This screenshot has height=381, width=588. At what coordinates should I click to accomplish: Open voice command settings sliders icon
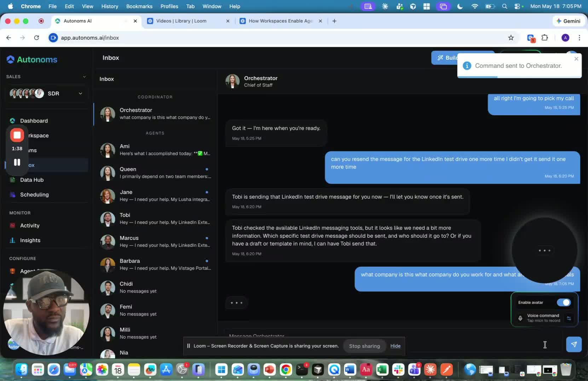pos(569,318)
